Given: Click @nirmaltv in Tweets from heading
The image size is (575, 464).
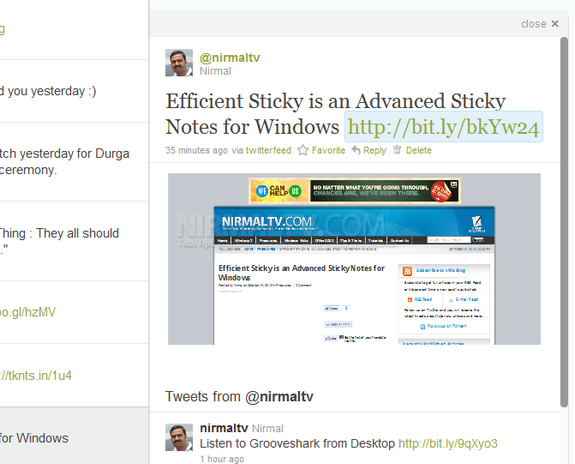Looking at the screenshot, I should [x=279, y=397].
